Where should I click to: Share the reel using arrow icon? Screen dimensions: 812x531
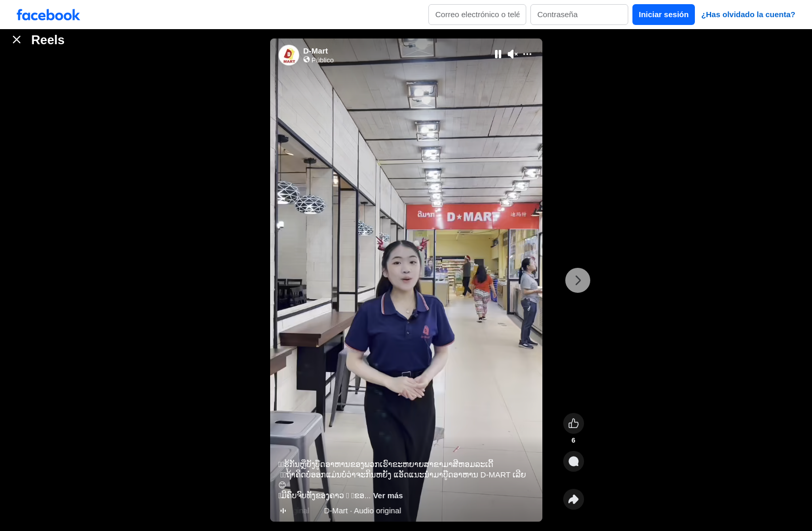(574, 499)
